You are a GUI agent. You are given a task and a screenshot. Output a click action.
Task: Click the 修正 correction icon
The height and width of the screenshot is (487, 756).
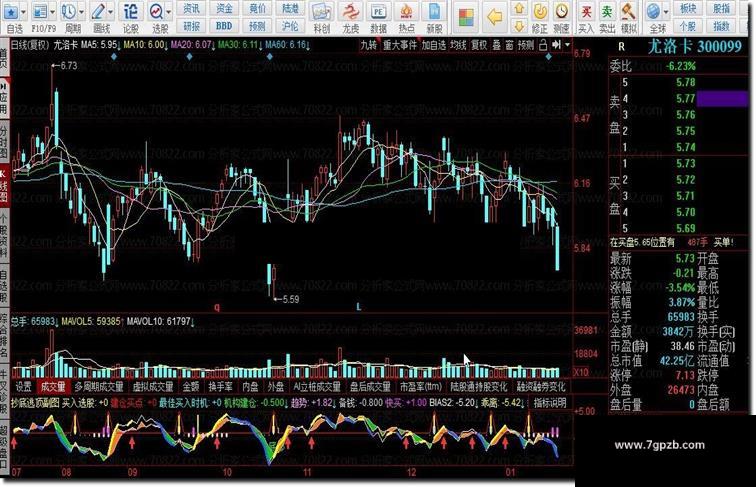(x=540, y=12)
